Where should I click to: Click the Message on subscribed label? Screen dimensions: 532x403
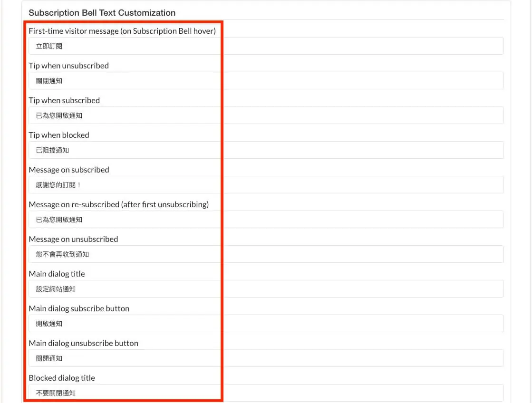(69, 170)
